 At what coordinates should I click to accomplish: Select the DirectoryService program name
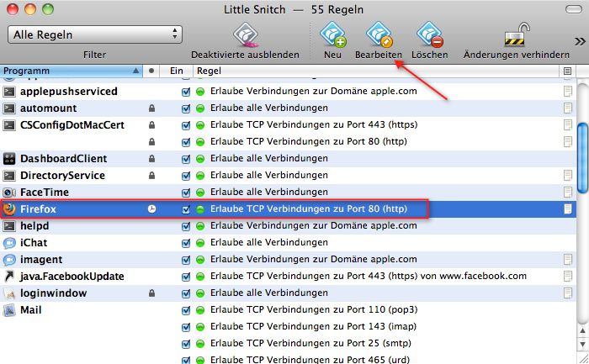click(x=62, y=175)
